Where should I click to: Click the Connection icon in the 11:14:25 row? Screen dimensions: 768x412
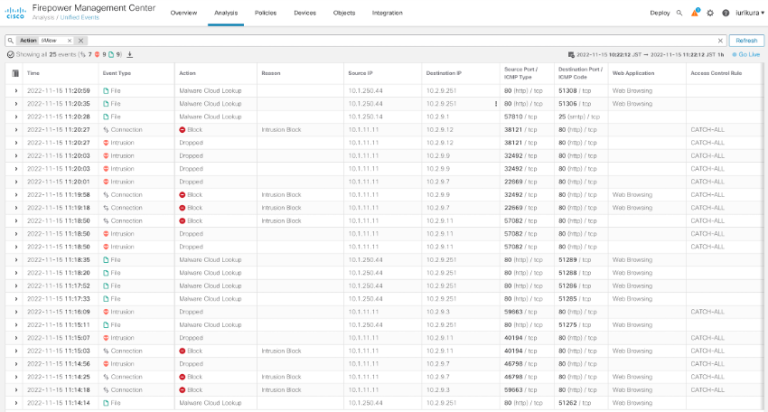[x=106, y=377]
